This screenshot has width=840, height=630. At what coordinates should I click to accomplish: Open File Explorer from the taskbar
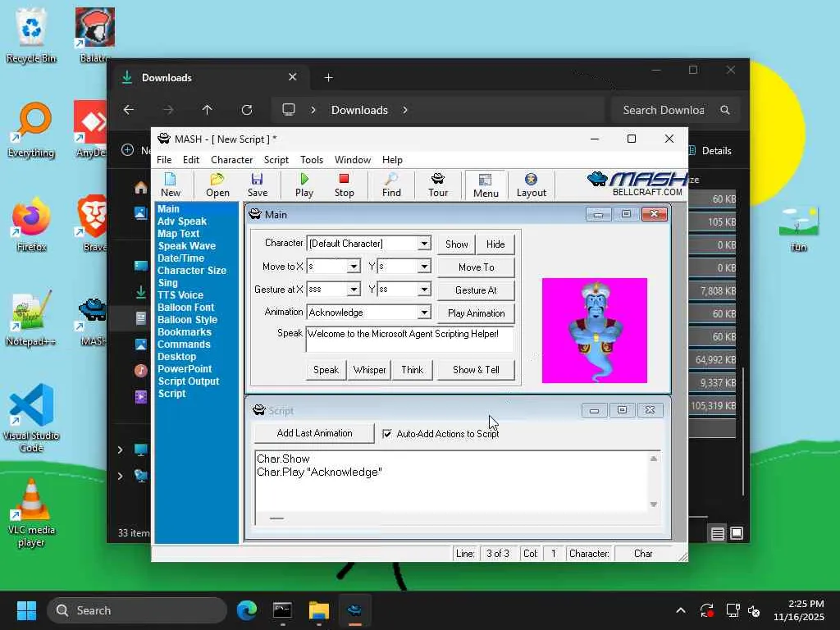click(x=319, y=610)
